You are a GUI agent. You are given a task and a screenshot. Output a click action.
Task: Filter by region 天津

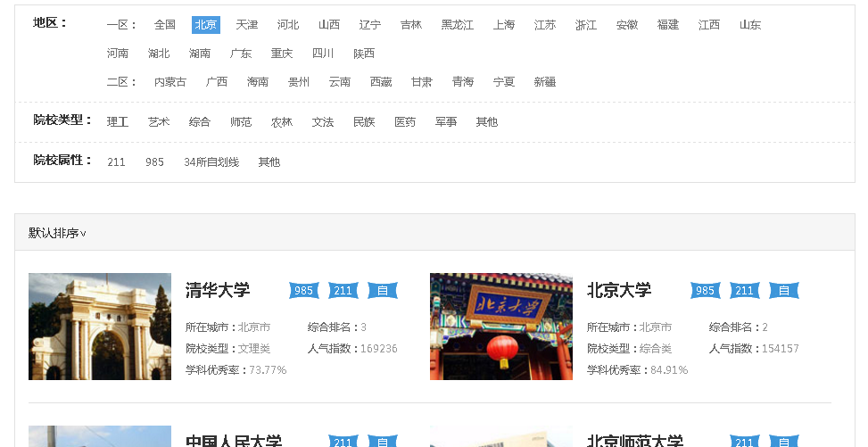[247, 25]
